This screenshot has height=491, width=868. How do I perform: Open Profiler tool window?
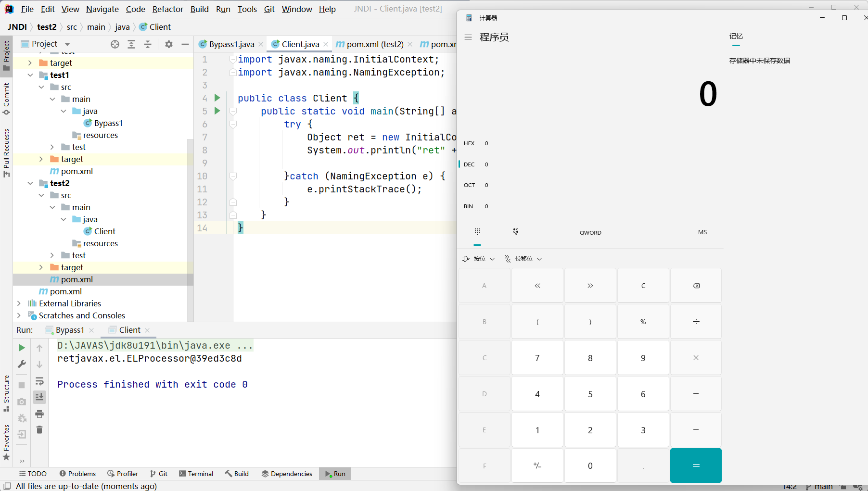coord(123,474)
